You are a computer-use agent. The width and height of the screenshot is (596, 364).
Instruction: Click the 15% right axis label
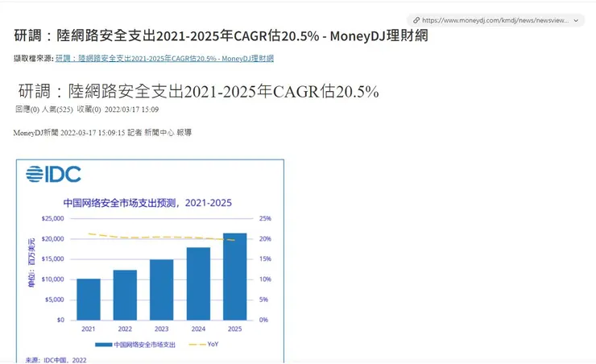click(x=265, y=259)
